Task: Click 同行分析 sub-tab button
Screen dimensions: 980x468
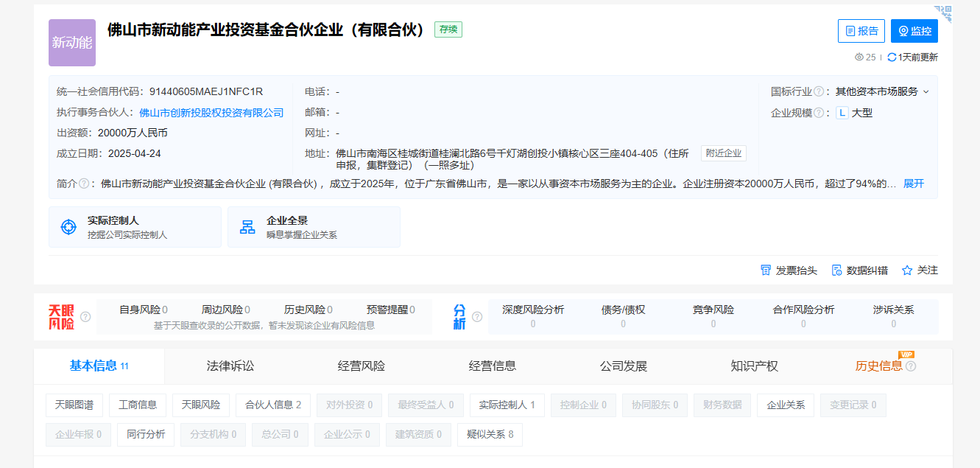Action: [x=146, y=435]
